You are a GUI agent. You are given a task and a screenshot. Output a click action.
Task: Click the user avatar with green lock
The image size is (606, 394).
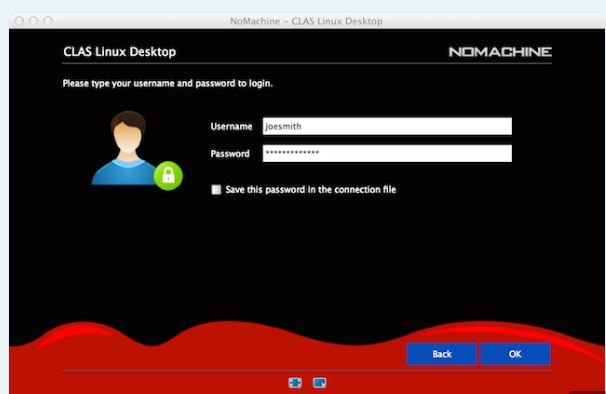[137, 150]
